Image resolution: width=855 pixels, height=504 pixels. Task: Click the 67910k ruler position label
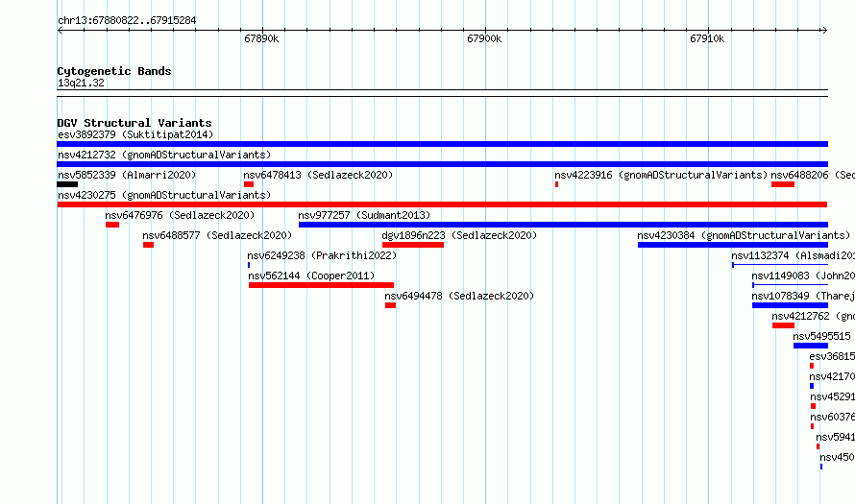point(707,38)
